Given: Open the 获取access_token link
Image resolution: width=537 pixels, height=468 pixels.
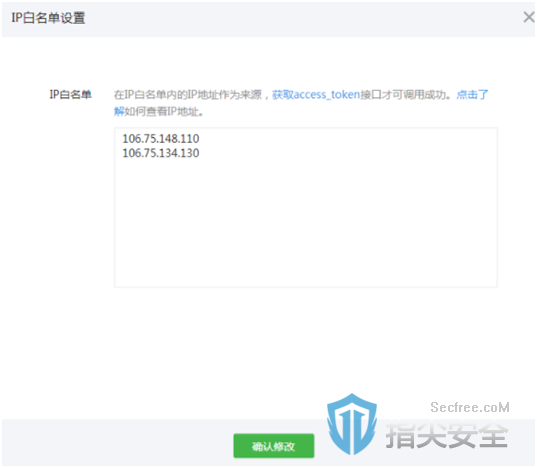Looking at the screenshot, I should [x=316, y=94].
